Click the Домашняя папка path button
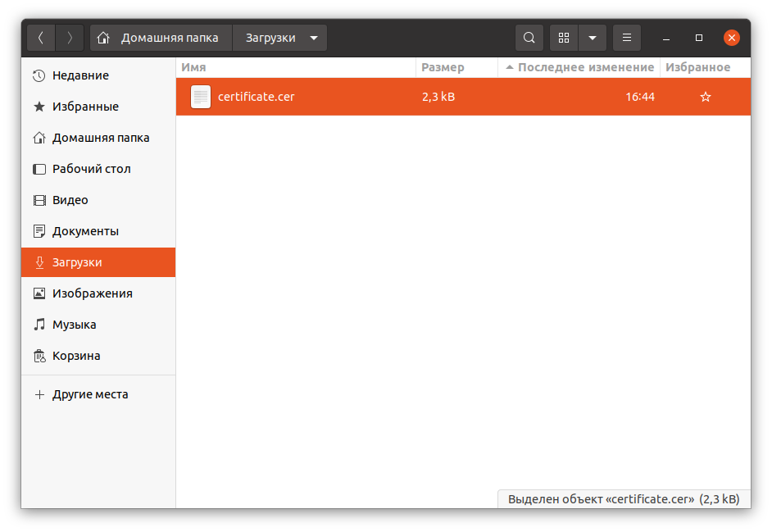 coord(161,38)
